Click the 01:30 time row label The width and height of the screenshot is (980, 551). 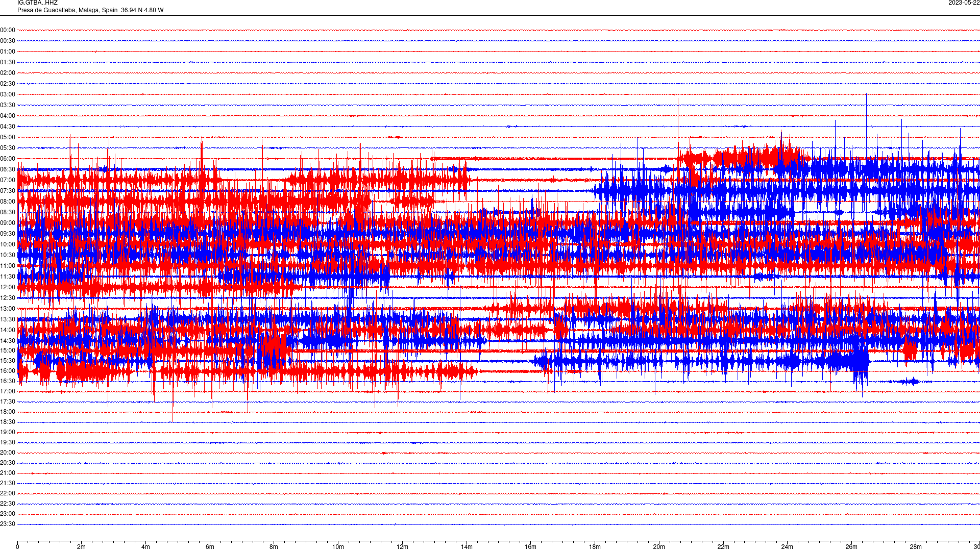click(8, 62)
